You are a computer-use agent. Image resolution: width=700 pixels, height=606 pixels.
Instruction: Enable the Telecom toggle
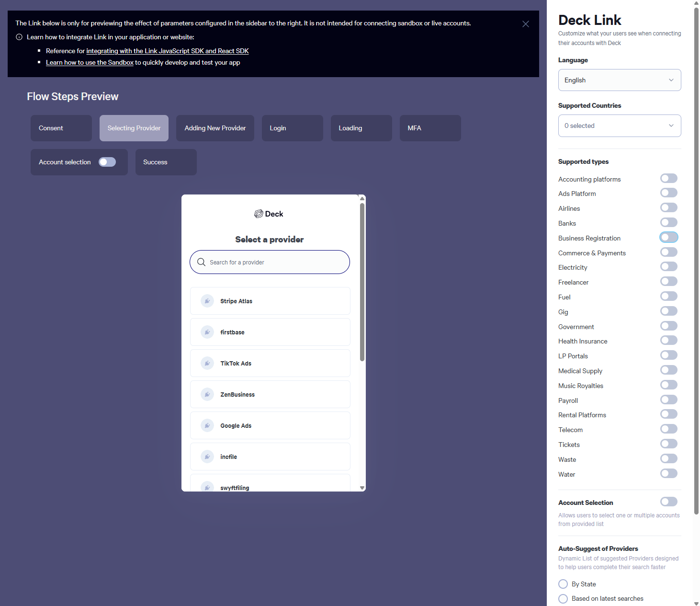click(x=669, y=429)
